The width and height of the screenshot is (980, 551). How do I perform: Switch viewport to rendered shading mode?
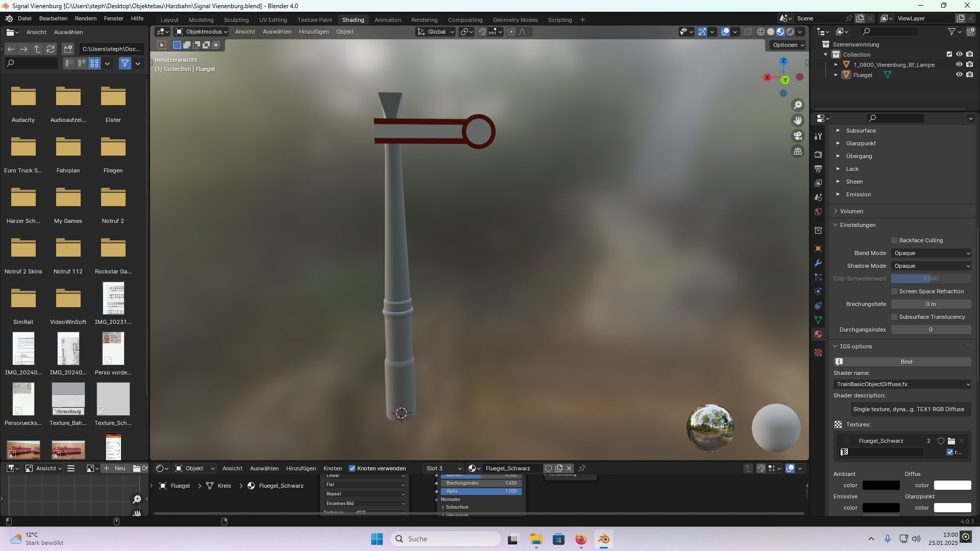790,32
